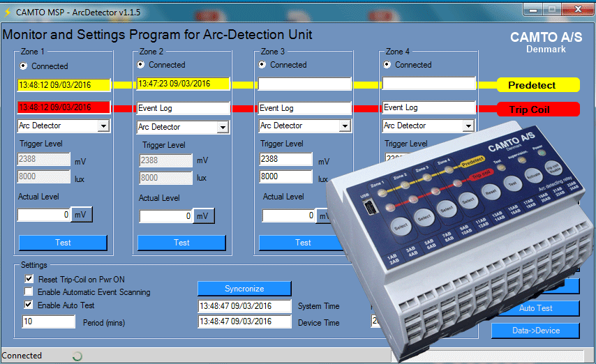The height and width of the screenshot is (364, 596).
Task: Click Zone 2 Test button
Action: [x=181, y=243]
